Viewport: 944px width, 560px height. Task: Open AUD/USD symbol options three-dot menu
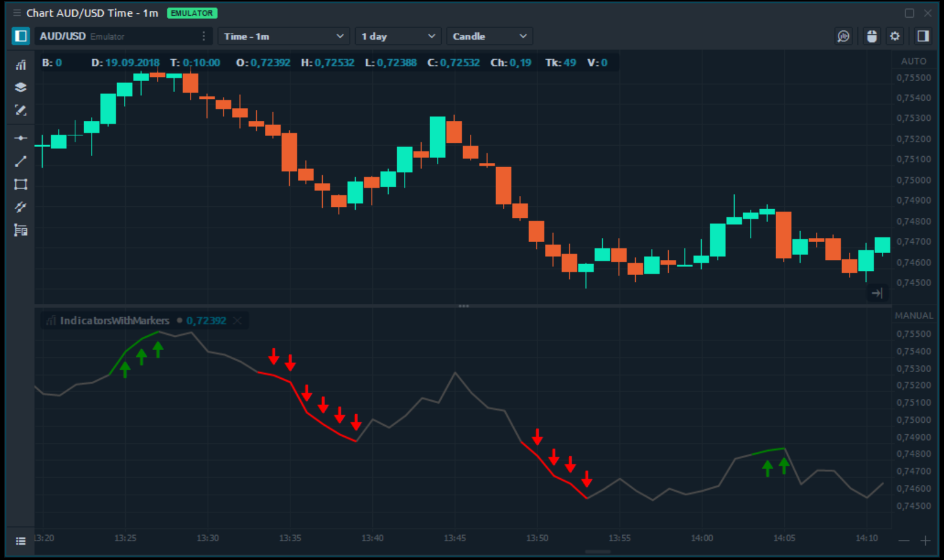pyautogui.click(x=204, y=37)
